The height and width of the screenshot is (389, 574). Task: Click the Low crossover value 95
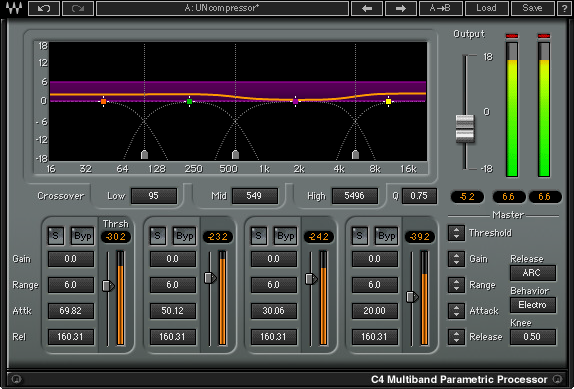pyautogui.click(x=154, y=196)
